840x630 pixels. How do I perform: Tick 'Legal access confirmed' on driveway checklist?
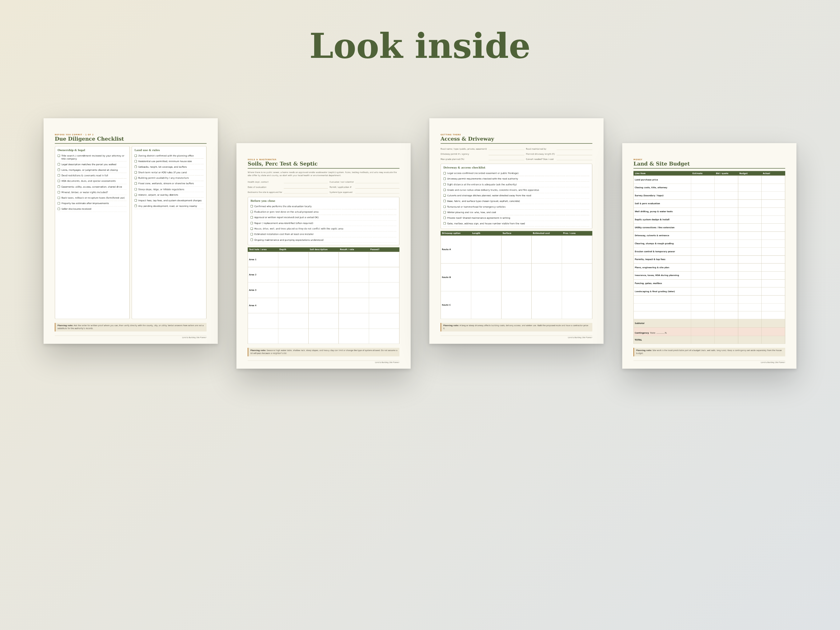(445, 173)
